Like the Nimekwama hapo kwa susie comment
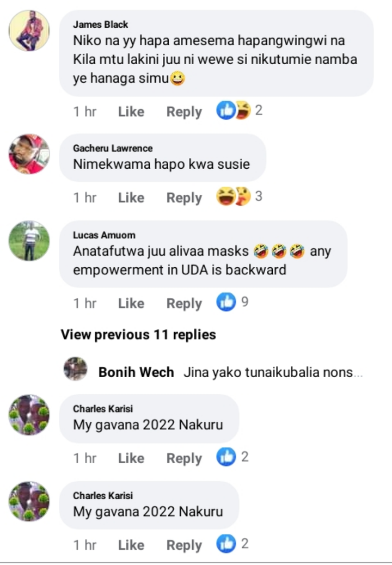This screenshot has height=565, width=392. [131, 198]
